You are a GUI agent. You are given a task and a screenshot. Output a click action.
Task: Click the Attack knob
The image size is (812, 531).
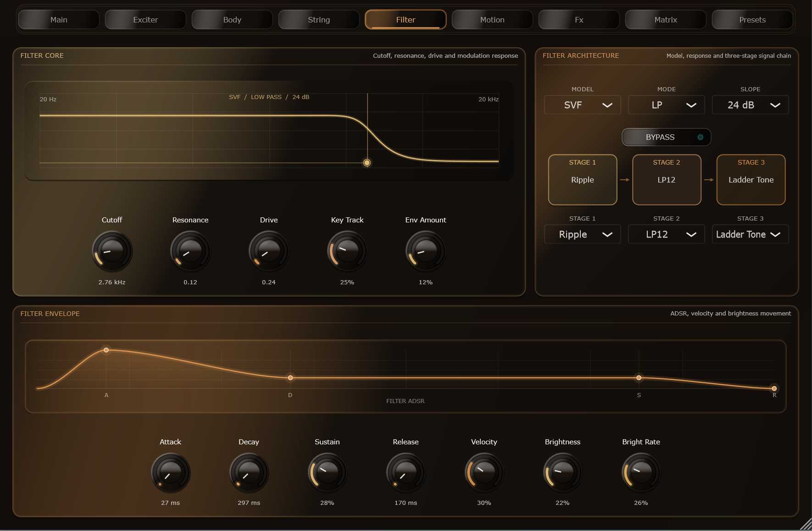(171, 473)
